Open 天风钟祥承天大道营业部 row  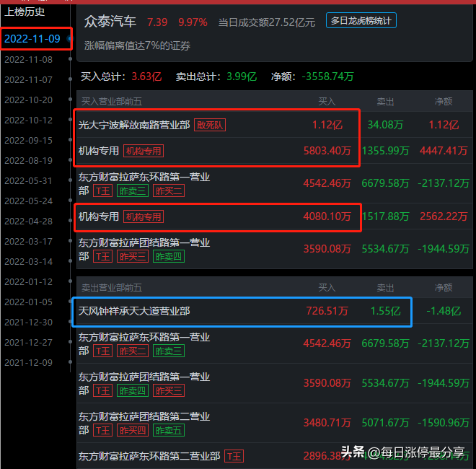275,311
